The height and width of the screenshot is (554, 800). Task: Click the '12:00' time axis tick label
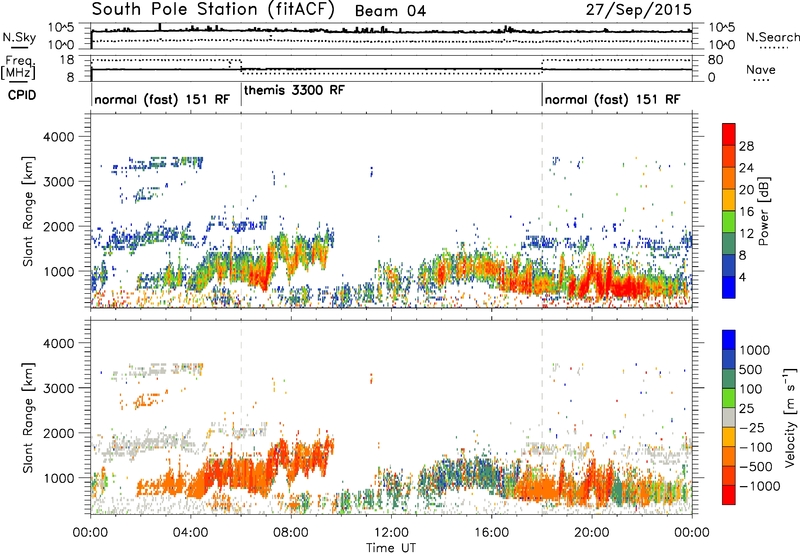(391, 533)
